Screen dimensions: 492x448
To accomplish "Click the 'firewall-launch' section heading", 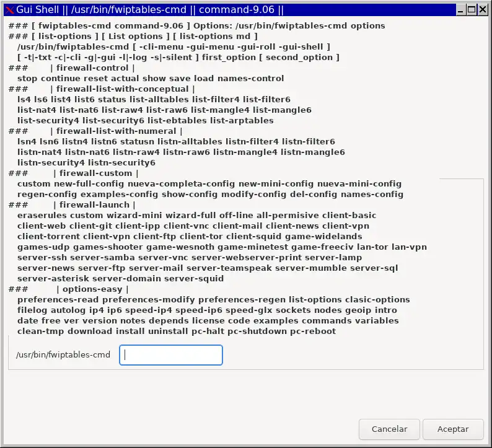I will tap(94, 205).
